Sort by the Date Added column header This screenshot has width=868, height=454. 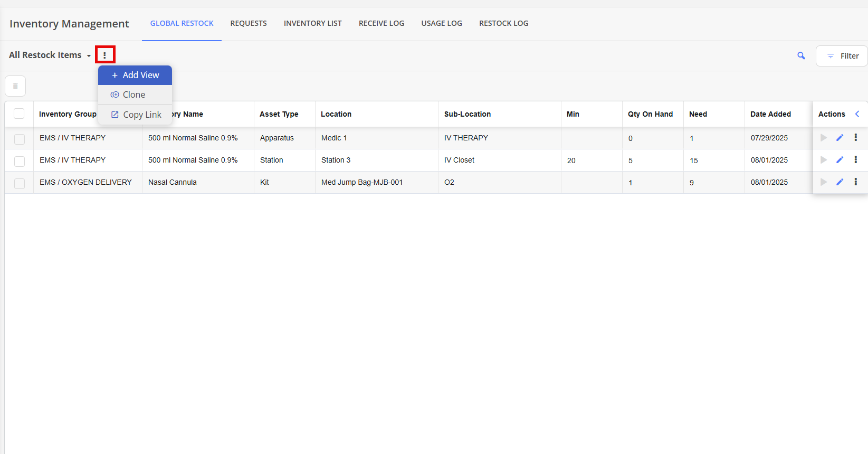tap(771, 114)
